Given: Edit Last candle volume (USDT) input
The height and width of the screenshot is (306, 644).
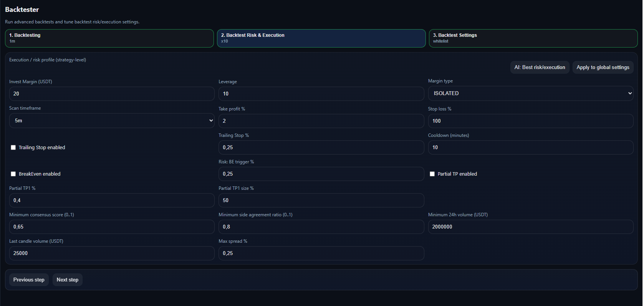Looking at the screenshot, I should 112,253.
